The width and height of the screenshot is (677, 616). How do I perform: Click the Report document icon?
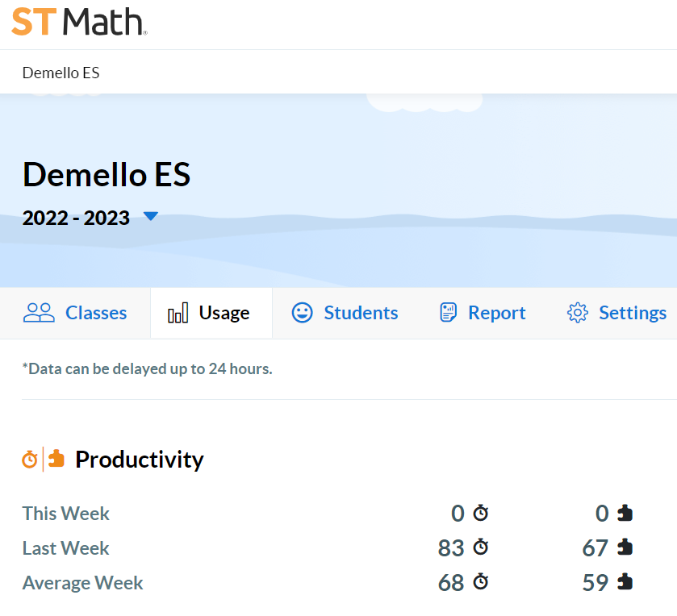[448, 313]
